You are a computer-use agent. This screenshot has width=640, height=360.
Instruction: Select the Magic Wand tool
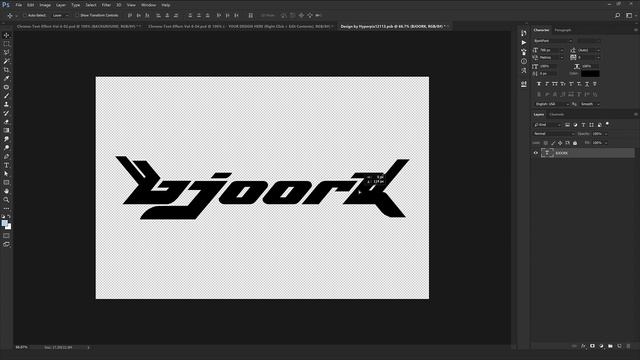click(x=7, y=61)
